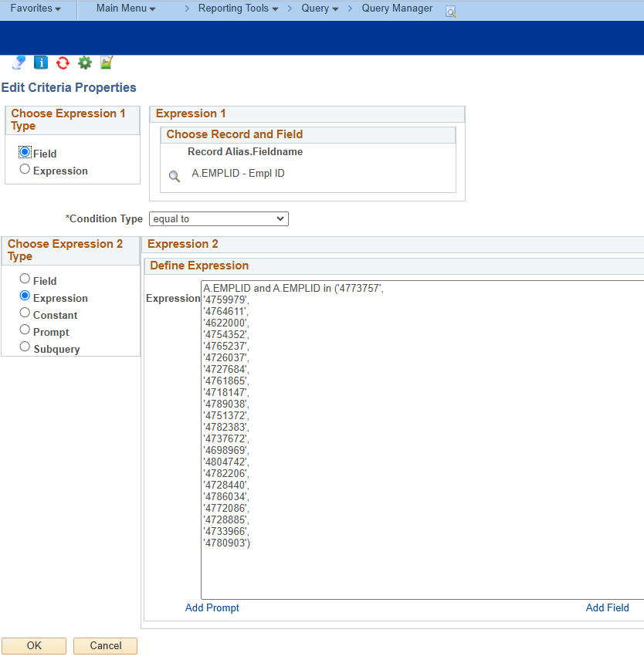Screen dimensions: 644x670
Task: Choose Constant for Expression 2 Type
Action: point(25,314)
